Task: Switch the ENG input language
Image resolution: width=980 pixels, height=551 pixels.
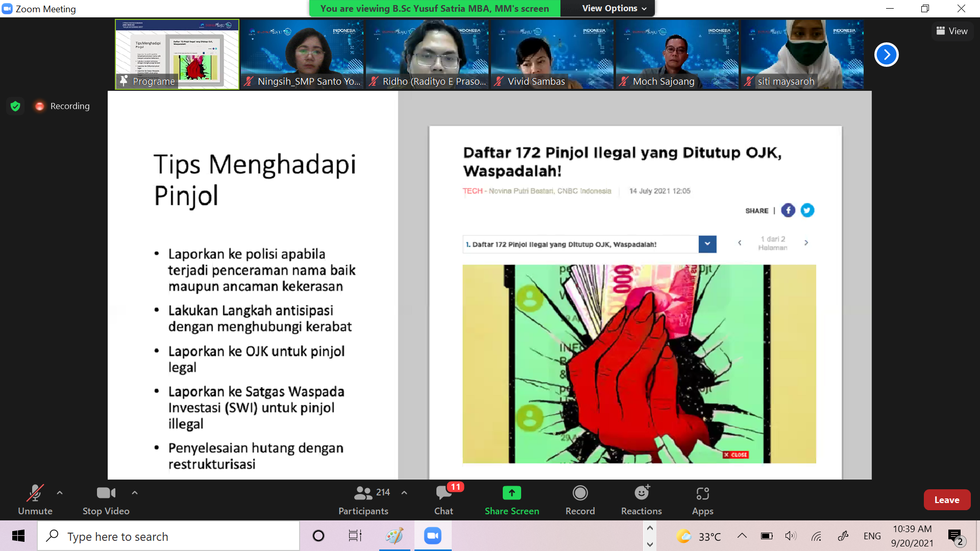Action: pyautogui.click(x=872, y=536)
